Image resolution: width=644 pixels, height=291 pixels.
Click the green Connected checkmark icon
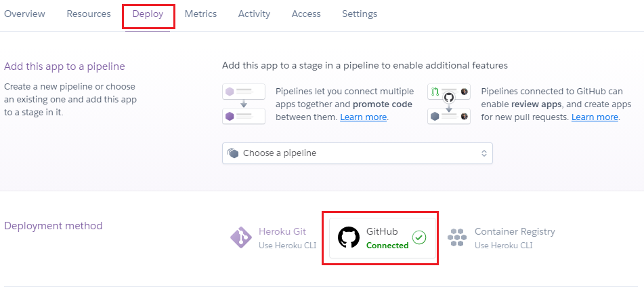[419, 237]
